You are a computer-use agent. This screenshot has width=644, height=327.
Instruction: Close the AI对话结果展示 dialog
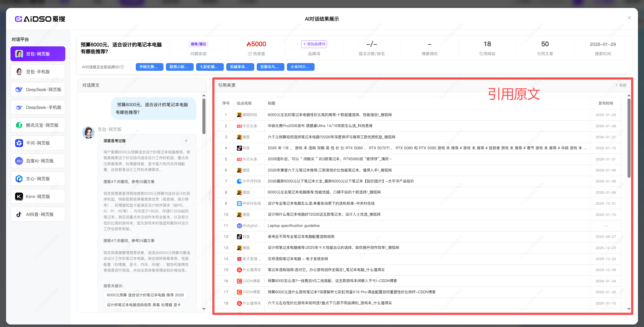pyautogui.click(x=629, y=18)
